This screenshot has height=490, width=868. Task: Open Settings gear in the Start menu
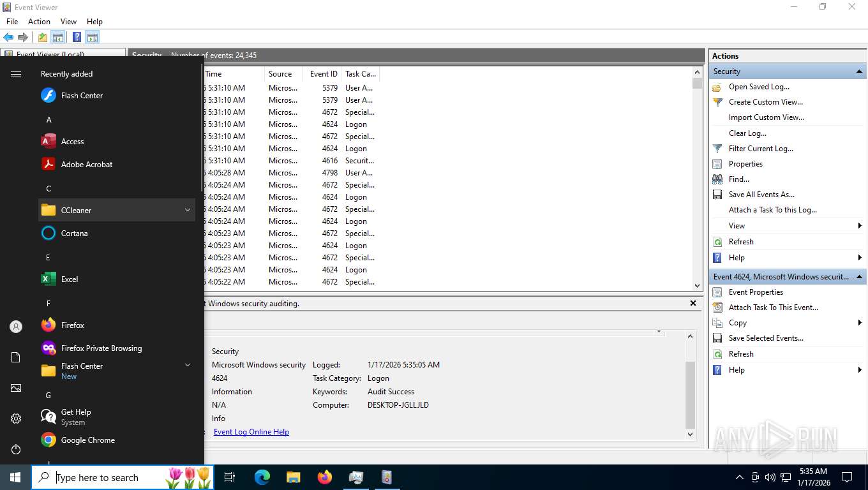pos(16,419)
